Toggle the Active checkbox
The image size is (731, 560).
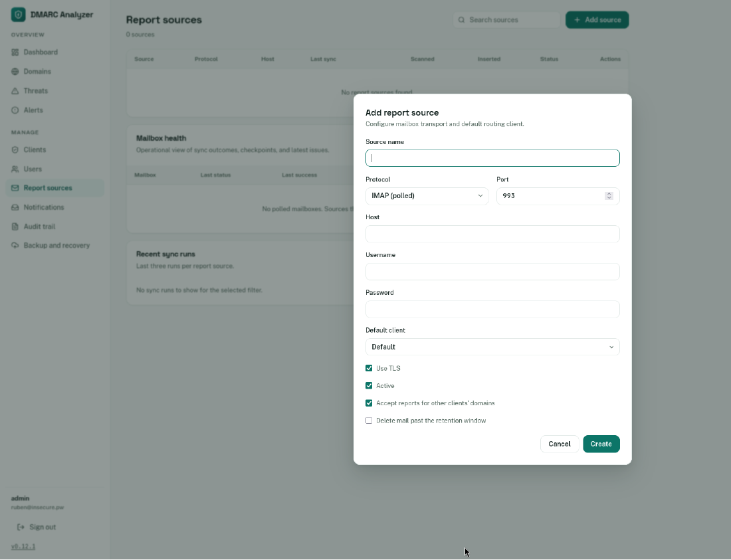[x=369, y=386]
